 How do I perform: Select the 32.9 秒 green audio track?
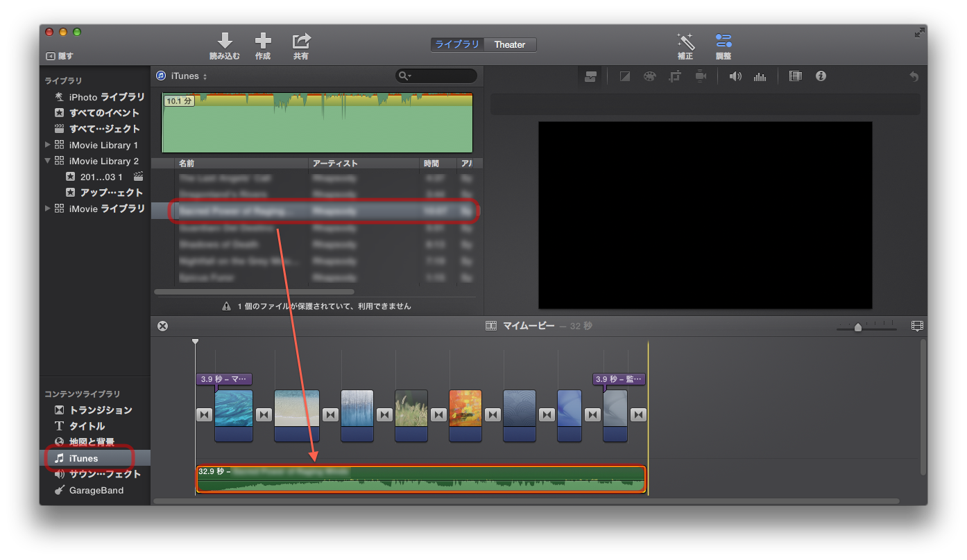pyautogui.click(x=421, y=479)
